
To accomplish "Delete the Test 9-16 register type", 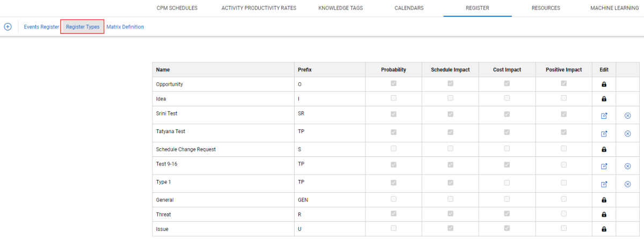I will coord(627,166).
